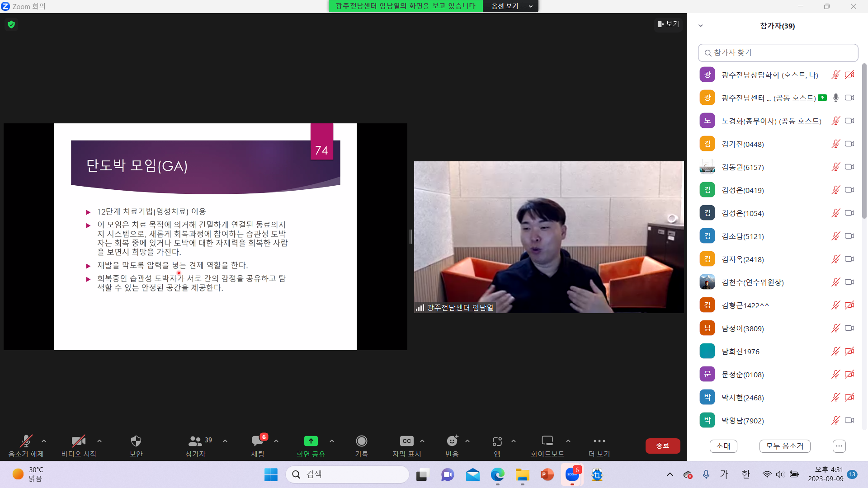Collapse the participants panel chevron
Screen dimensions: 868x488
[x=701, y=26]
